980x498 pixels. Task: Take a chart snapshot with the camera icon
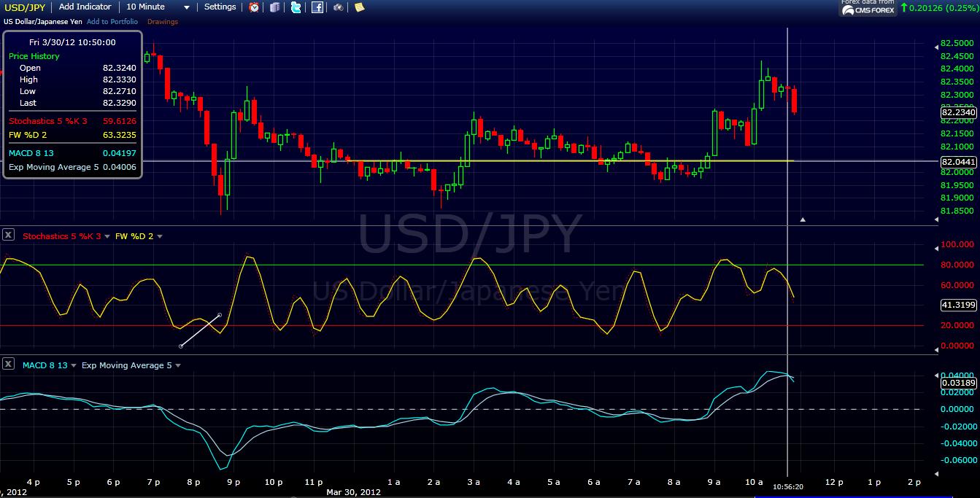click(x=338, y=7)
